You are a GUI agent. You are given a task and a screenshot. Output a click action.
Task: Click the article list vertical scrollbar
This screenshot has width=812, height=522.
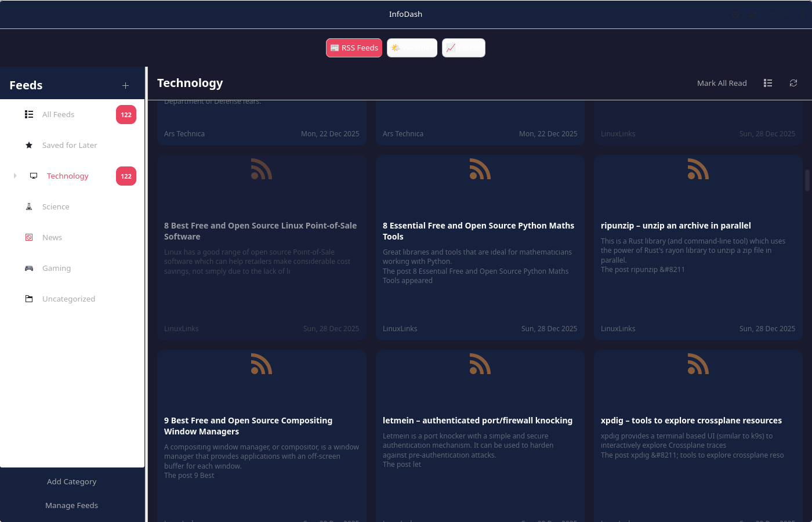coord(807,180)
